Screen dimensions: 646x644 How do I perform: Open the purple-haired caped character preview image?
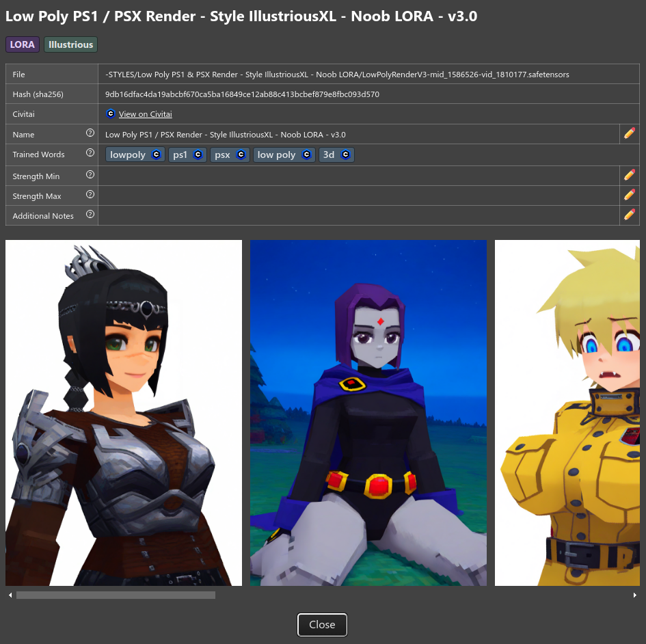[368, 413]
